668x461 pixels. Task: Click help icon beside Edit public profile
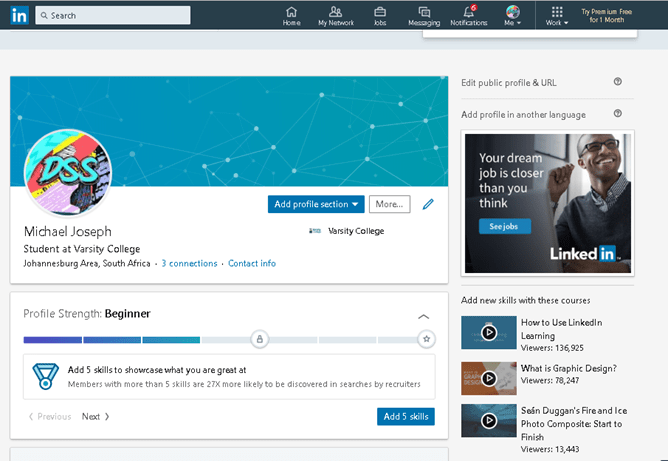tap(618, 81)
